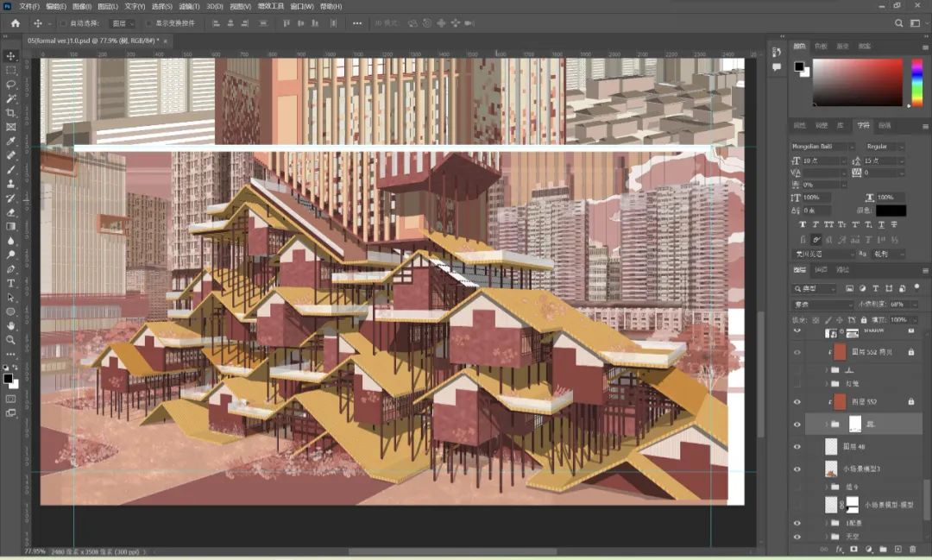932x560 pixels.
Task: Expand the 1配景 layer group
Action: pyautogui.click(x=827, y=523)
